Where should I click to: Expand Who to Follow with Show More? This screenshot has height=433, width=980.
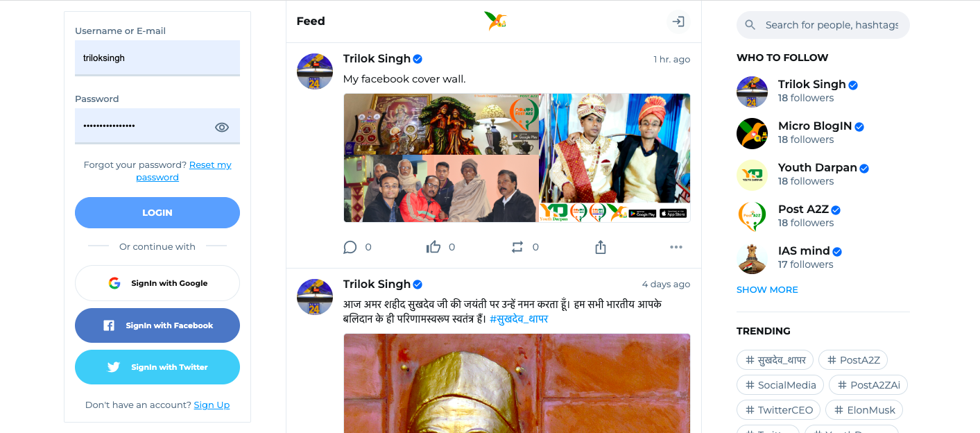(767, 289)
